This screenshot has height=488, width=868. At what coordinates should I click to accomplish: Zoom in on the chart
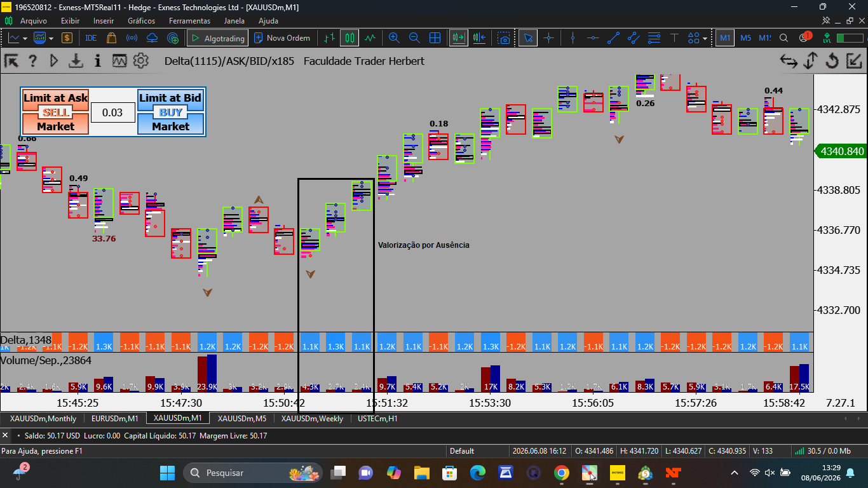[394, 38]
